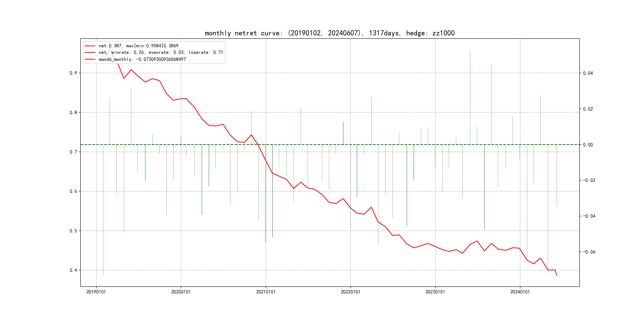Image resolution: width=644 pixels, height=322 pixels.
Task: Click the 20210101 x-axis label
Action: 266,292
